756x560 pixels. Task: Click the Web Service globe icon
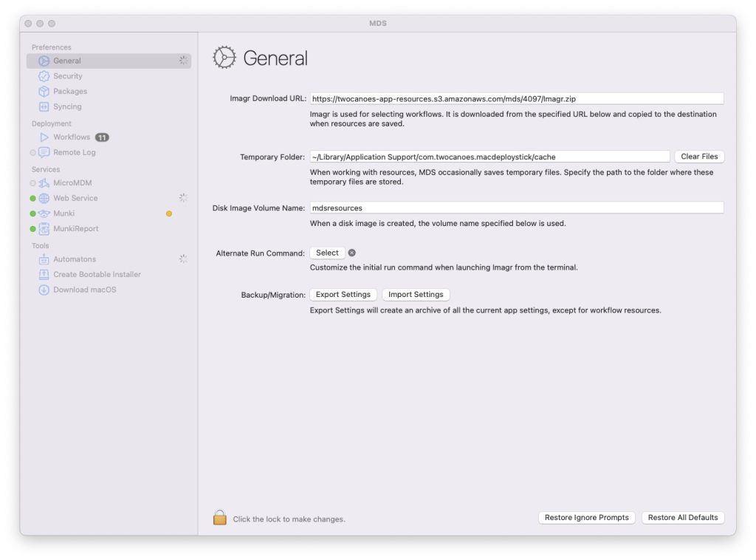tap(44, 198)
